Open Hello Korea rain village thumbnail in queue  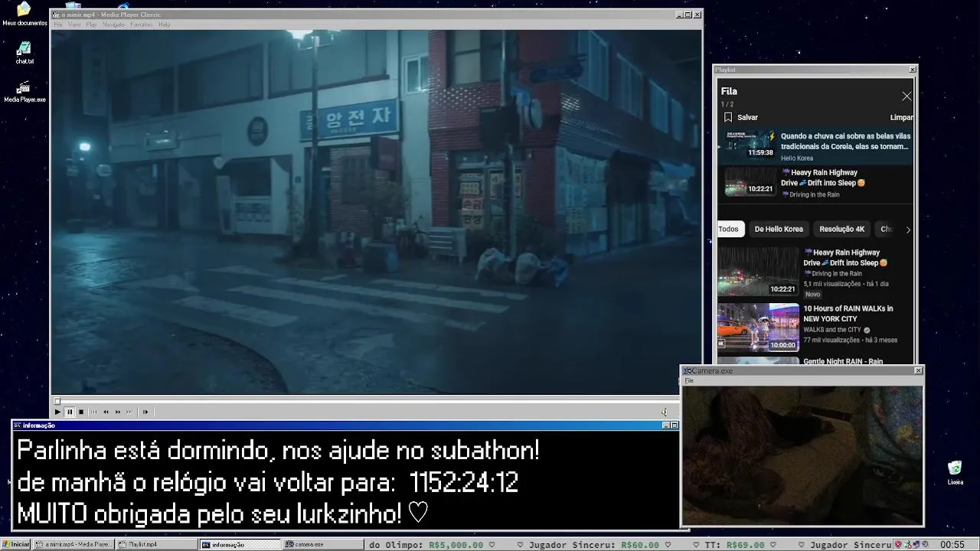pos(750,144)
